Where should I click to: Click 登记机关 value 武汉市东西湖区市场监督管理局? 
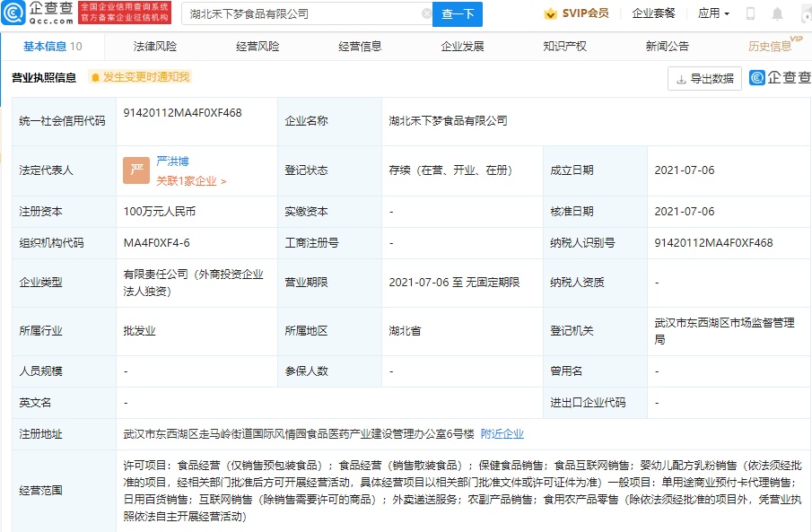724,331
